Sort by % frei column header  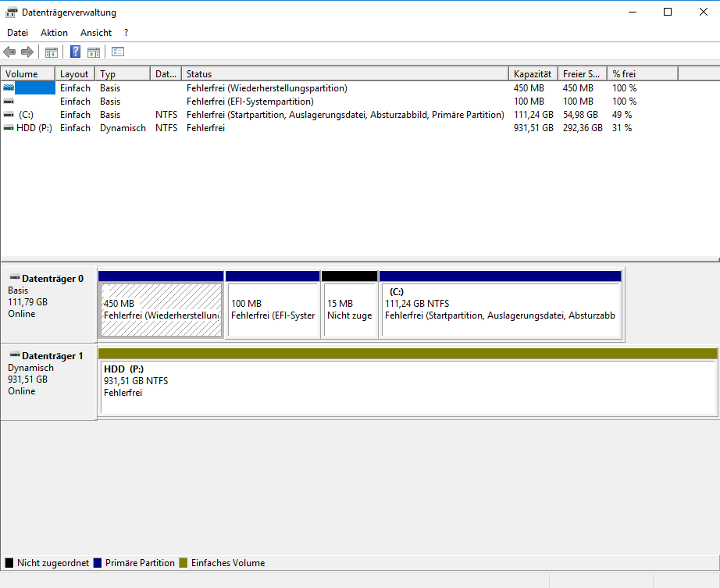[643, 74]
